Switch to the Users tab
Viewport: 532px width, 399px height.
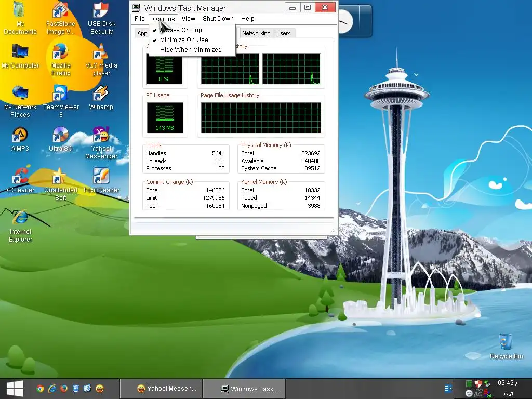tap(283, 33)
